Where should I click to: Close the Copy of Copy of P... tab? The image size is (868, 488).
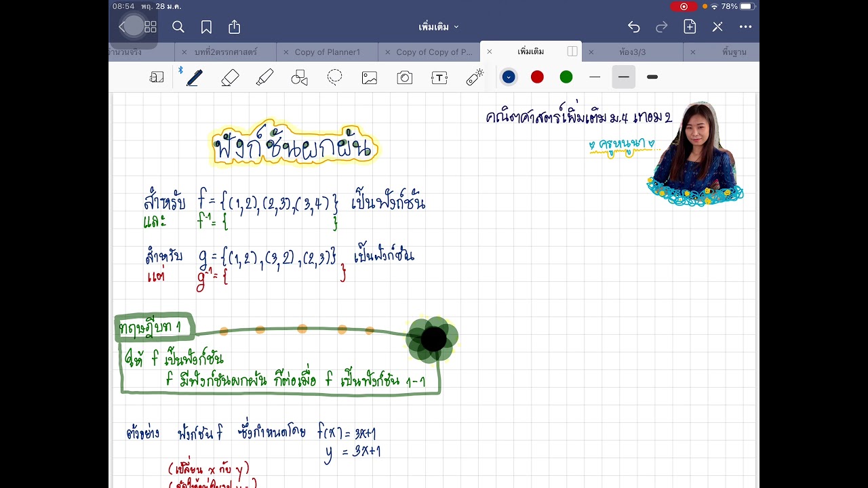pos(387,52)
